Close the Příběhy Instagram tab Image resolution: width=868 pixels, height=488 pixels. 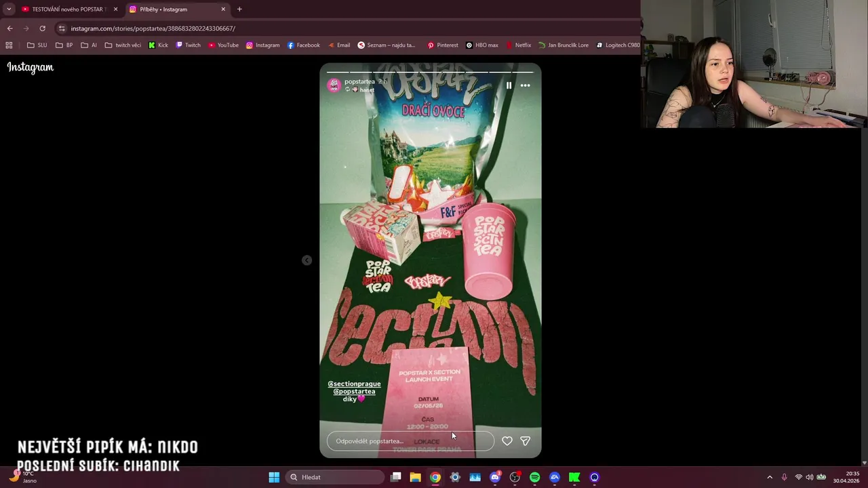pos(223,9)
